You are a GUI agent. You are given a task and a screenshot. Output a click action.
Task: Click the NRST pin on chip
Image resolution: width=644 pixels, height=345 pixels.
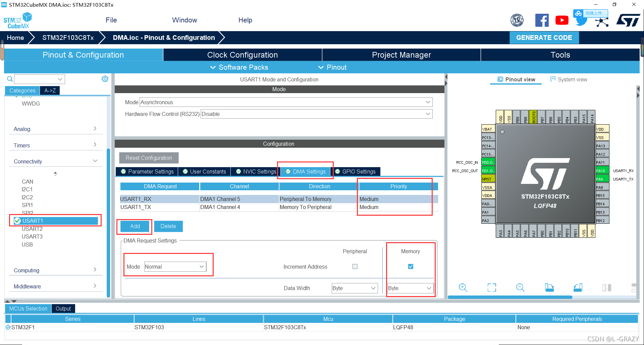488,179
